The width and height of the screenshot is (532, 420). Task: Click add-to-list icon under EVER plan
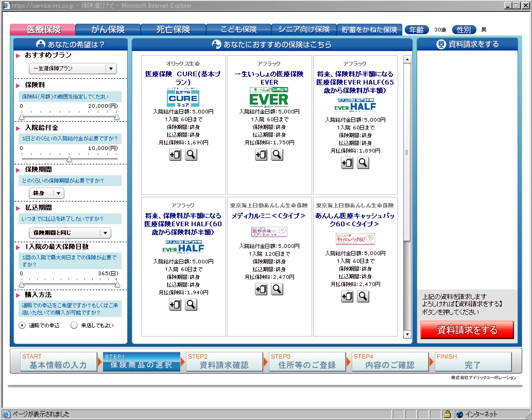[x=261, y=155]
